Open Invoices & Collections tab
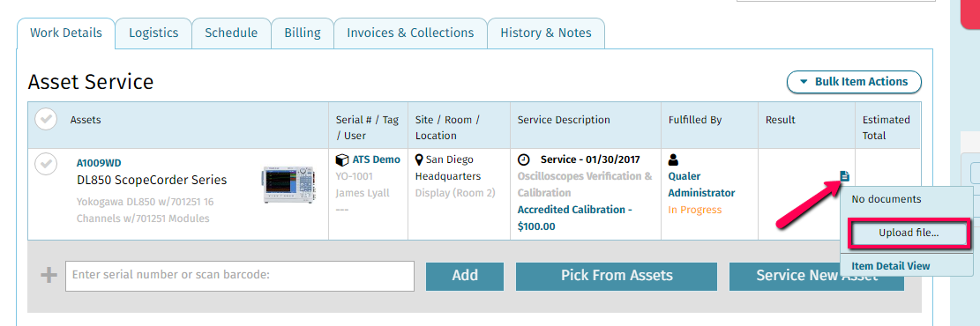The image size is (980, 326). point(410,33)
